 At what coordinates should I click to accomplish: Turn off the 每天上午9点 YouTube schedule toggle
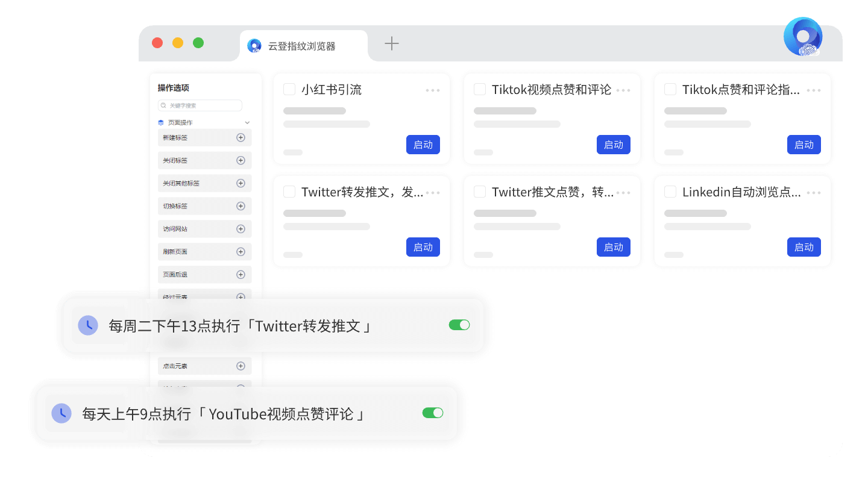432,413
